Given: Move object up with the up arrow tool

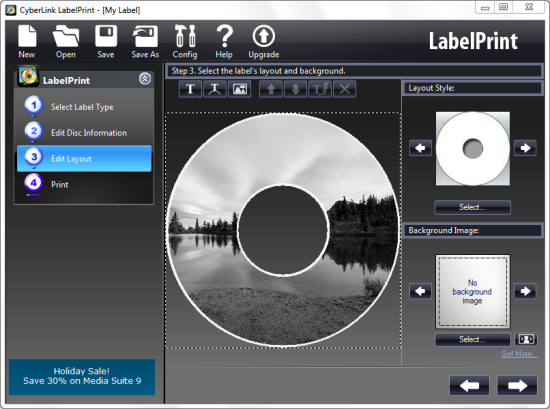Looking at the screenshot, I should (x=270, y=89).
